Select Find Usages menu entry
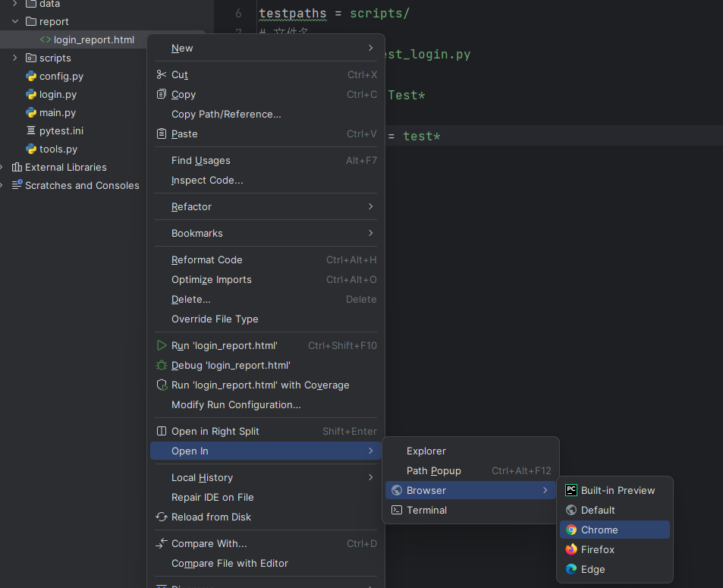 pyautogui.click(x=201, y=160)
